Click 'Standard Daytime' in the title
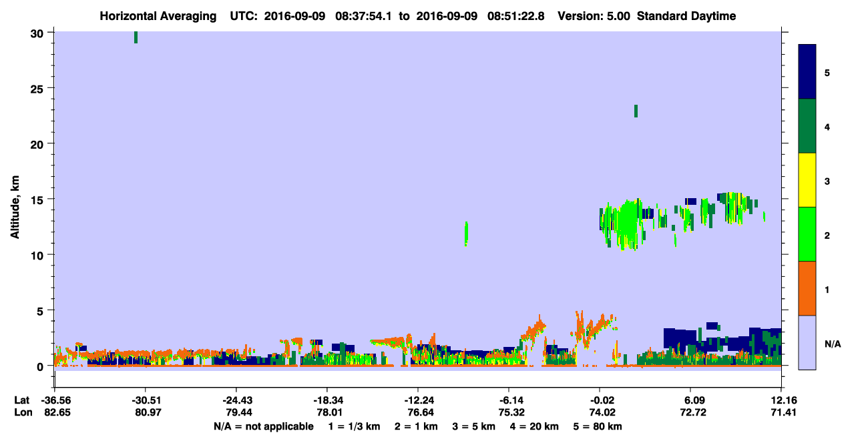 point(686,16)
